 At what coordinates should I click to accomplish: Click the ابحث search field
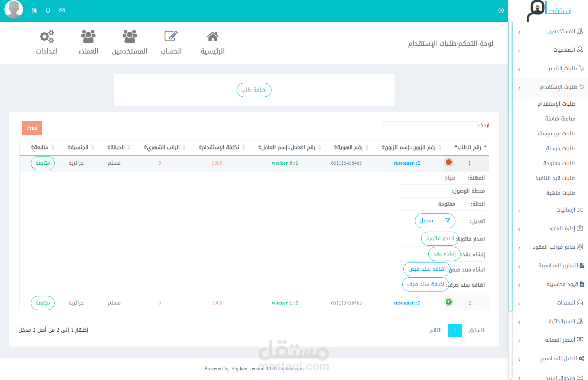pyautogui.click(x=430, y=125)
